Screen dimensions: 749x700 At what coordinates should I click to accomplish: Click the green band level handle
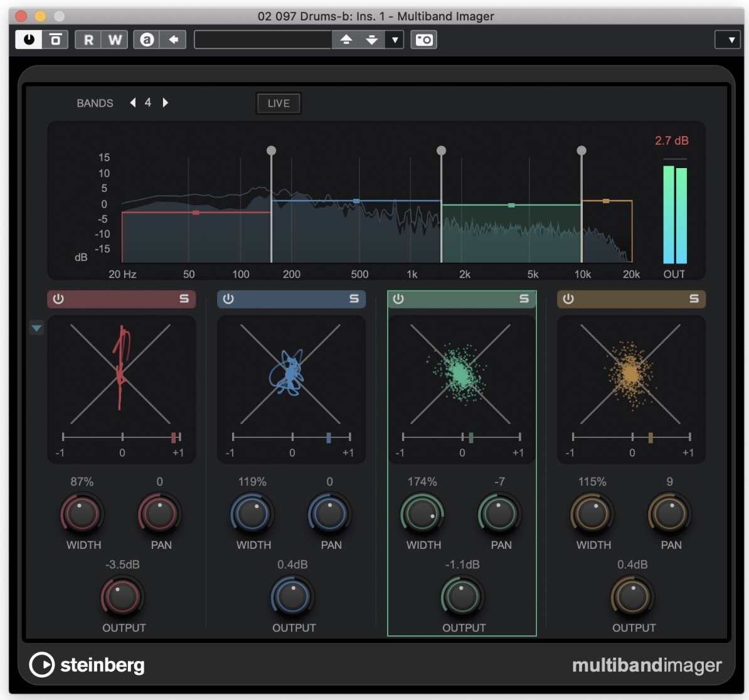click(511, 205)
